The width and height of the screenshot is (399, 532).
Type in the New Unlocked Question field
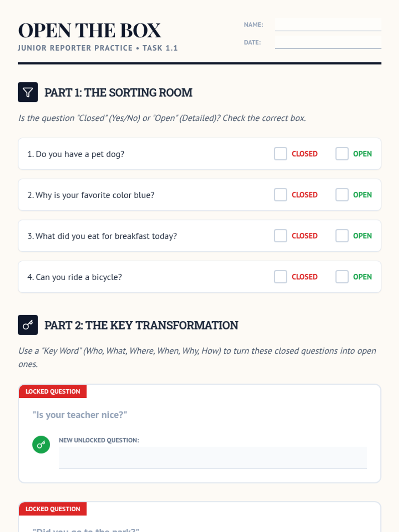[213, 458]
